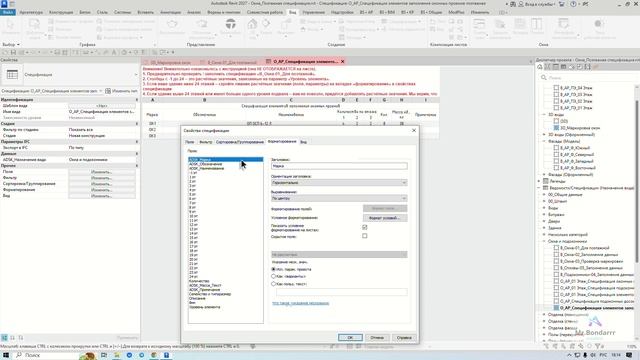Click the Справка button in dialog
The image size is (640, 360).
(x=404, y=338)
